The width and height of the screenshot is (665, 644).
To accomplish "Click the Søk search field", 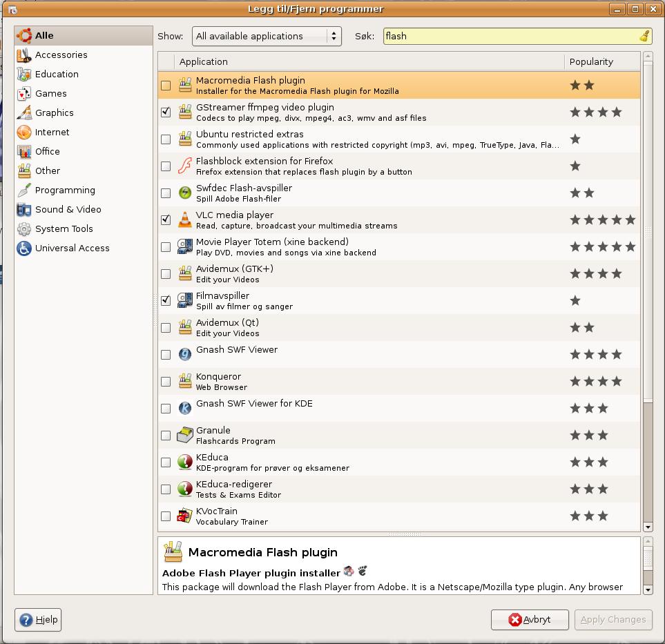I will 517,36.
